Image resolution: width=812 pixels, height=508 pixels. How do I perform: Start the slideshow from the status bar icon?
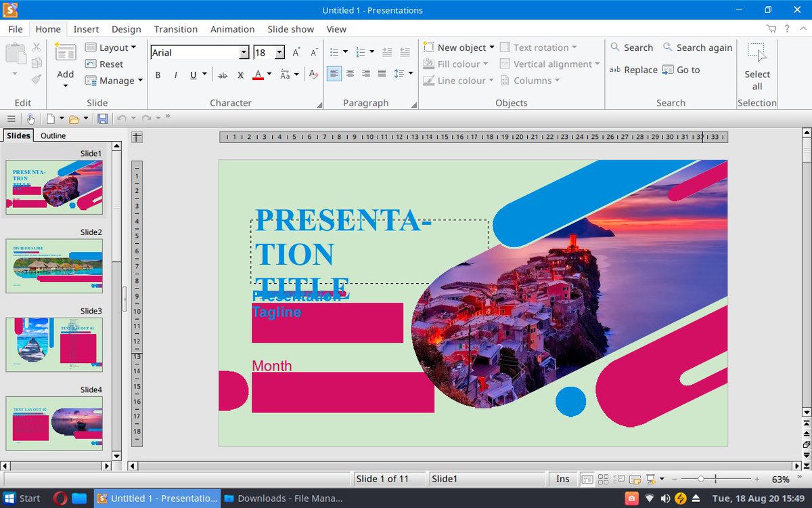coord(651,479)
